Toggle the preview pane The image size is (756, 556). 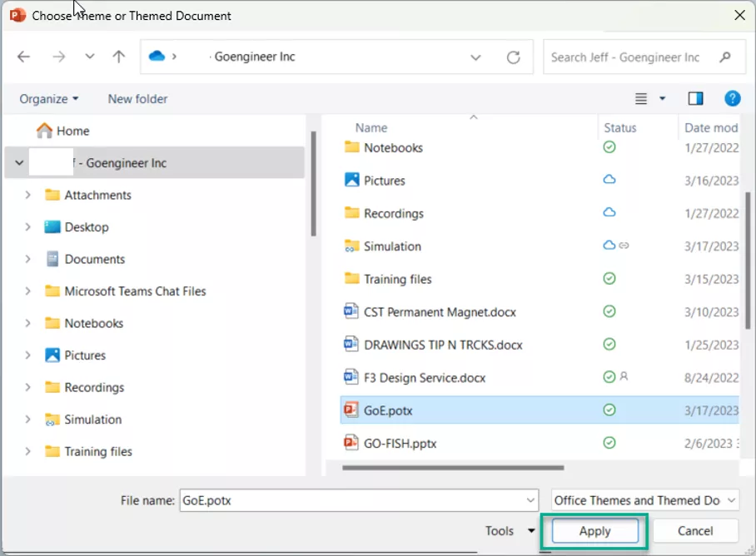(695, 99)
